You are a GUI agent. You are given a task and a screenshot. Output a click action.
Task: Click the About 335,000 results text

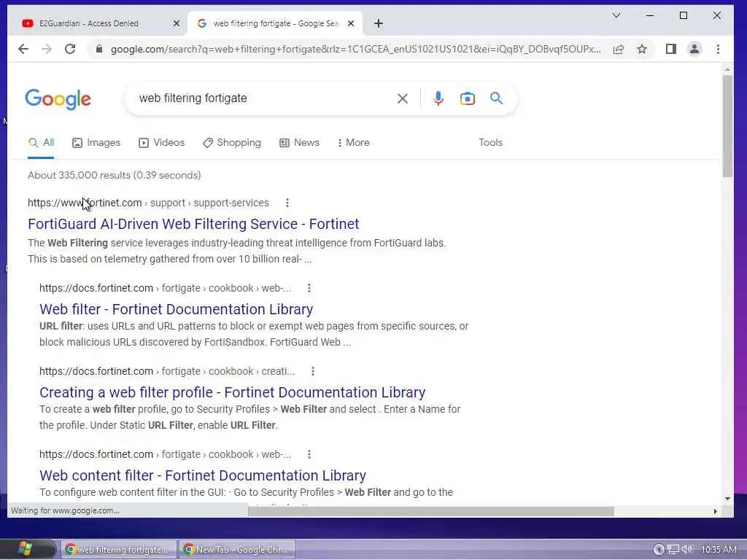[115, 175]
